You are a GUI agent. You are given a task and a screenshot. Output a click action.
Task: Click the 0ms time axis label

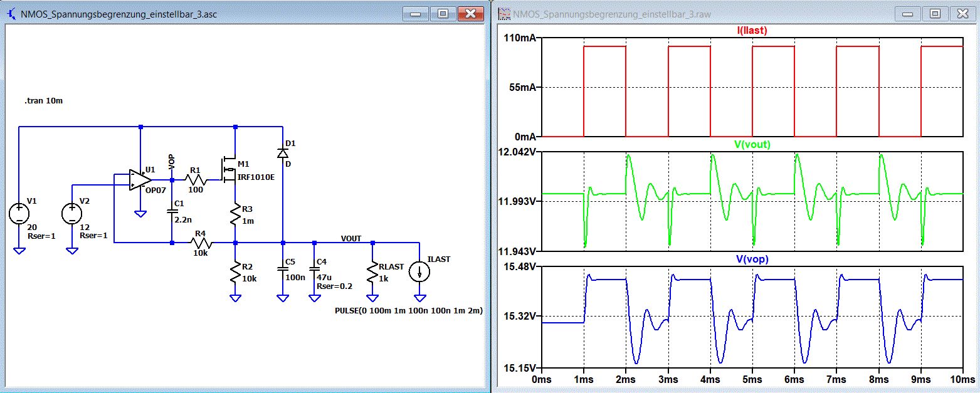541,380
